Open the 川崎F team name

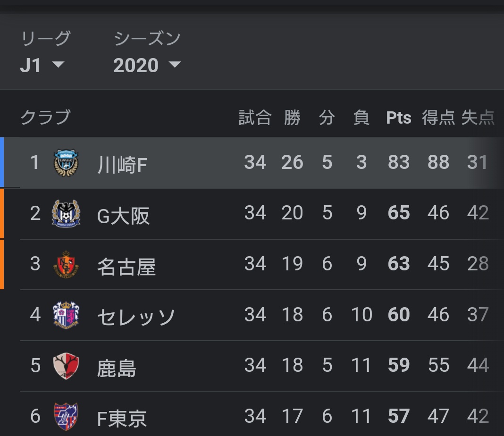click(122, 165)
